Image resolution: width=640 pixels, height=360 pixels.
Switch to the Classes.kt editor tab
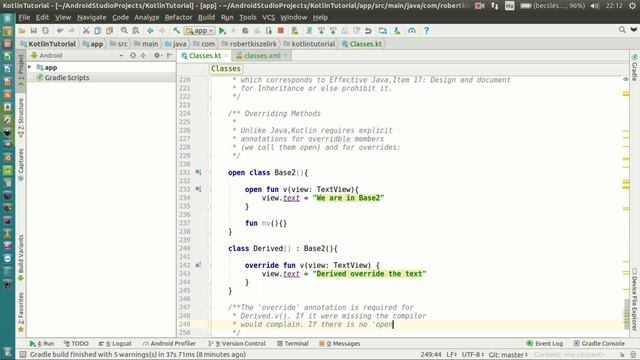tap(204, 56)
